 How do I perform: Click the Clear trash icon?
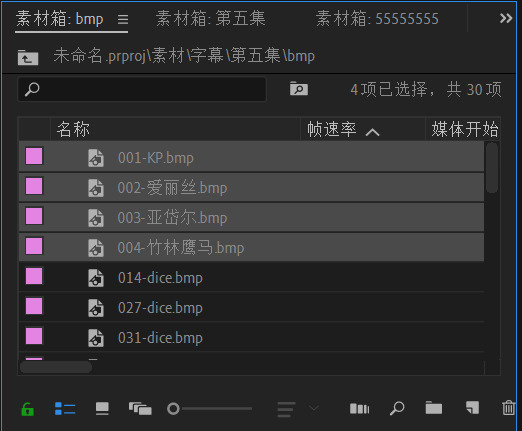point(509,408)
